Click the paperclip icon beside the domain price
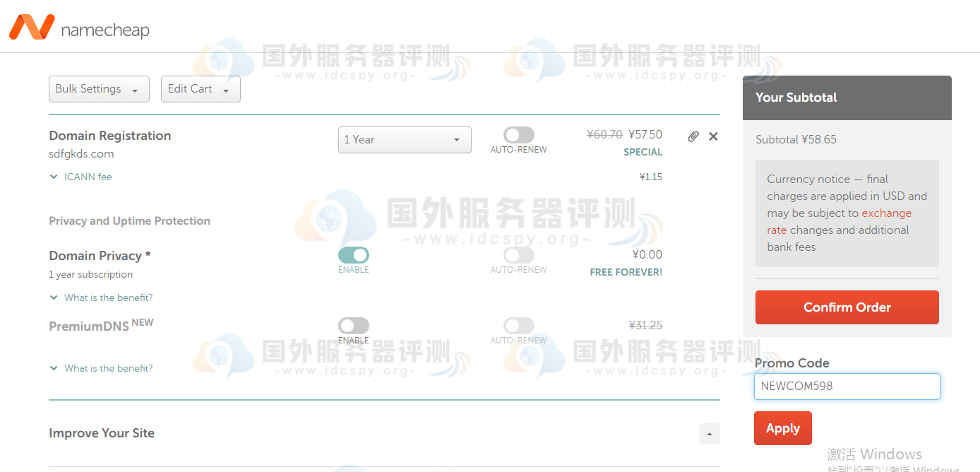This screenshot has height=472, width=980. point(693,136)
